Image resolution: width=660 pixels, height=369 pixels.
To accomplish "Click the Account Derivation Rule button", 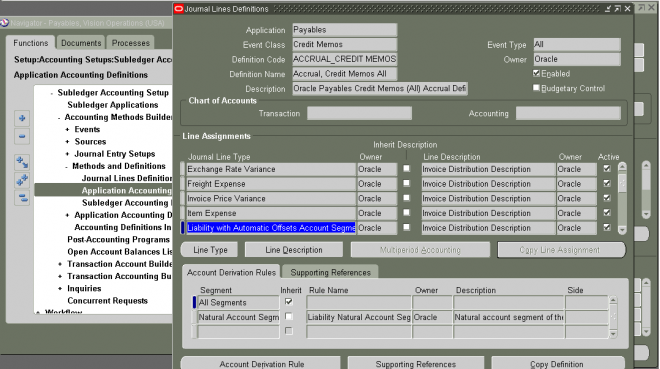I will (261, 364).
